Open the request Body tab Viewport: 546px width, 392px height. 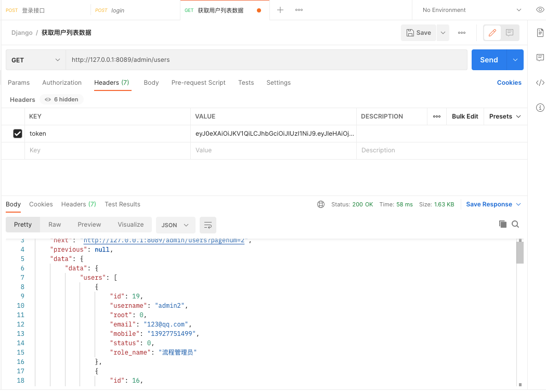tap(151, 83)
